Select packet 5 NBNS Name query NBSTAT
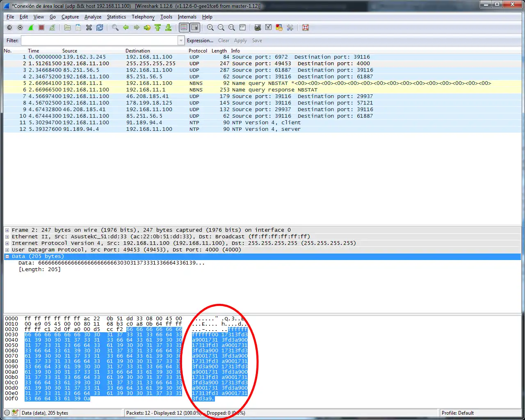525x420 pixels. 262,83
